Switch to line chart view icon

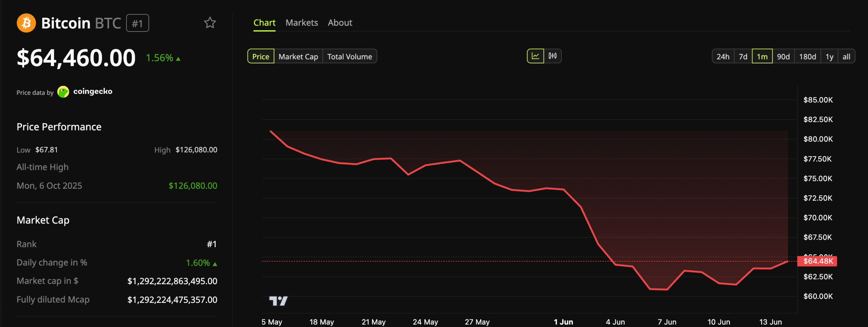pyautogui.click(x=535, y=56)
